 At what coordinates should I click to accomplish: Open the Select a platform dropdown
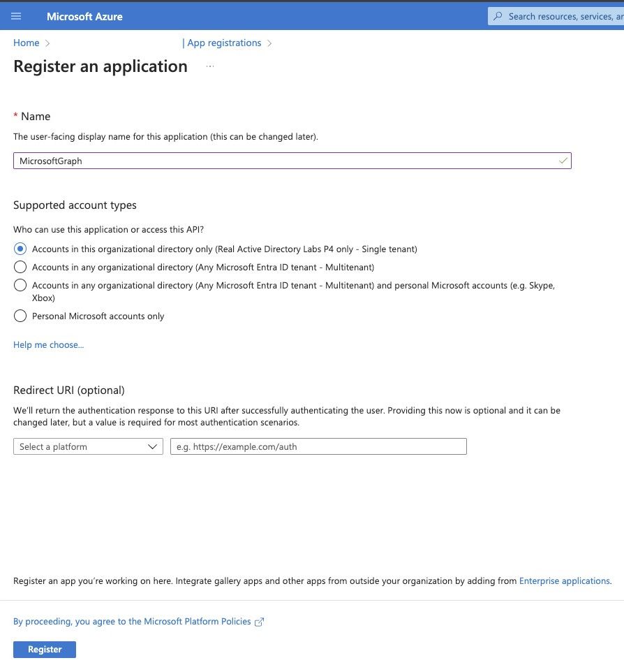pos(87,446)
